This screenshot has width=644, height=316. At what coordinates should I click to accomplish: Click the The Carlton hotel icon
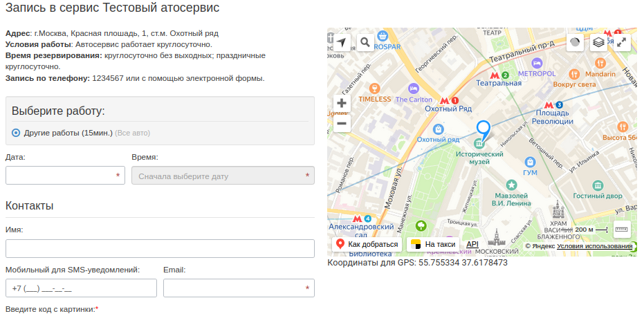[x=414, y=89]
